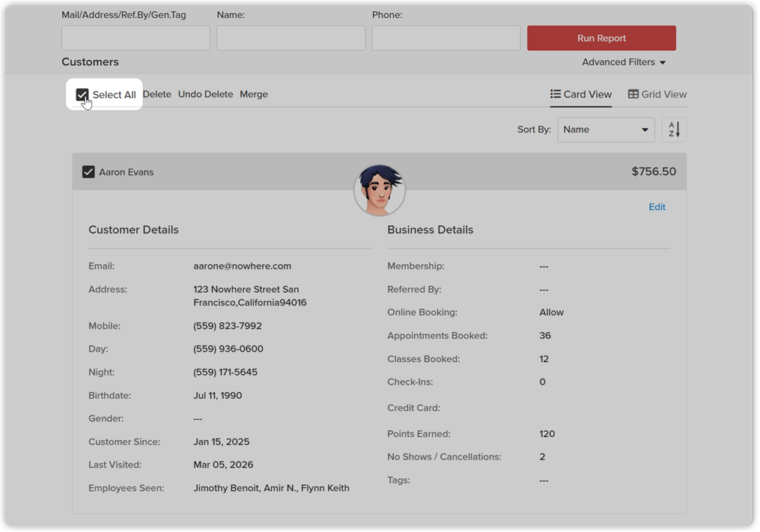Click the Business Details heading
This screenshot has height=532, width=760.
point(431,230)
